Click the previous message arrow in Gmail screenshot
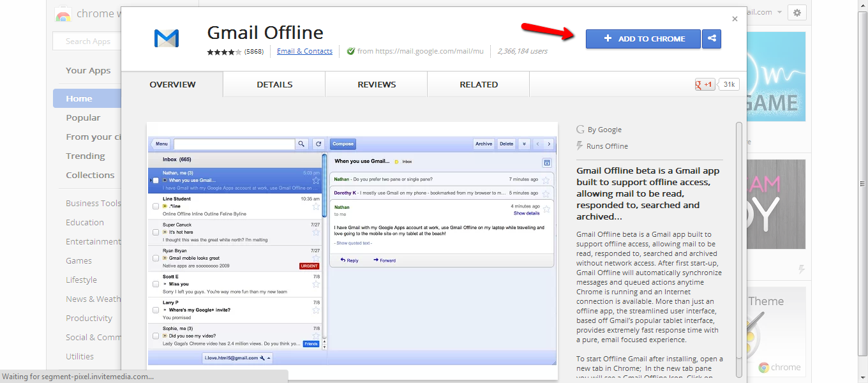The image size is (868, 383). click(x=537, y=144)
